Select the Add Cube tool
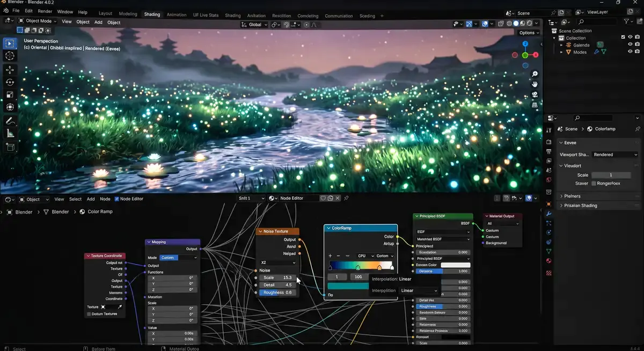This screenshot has height=351, width=644. (10, 147)
